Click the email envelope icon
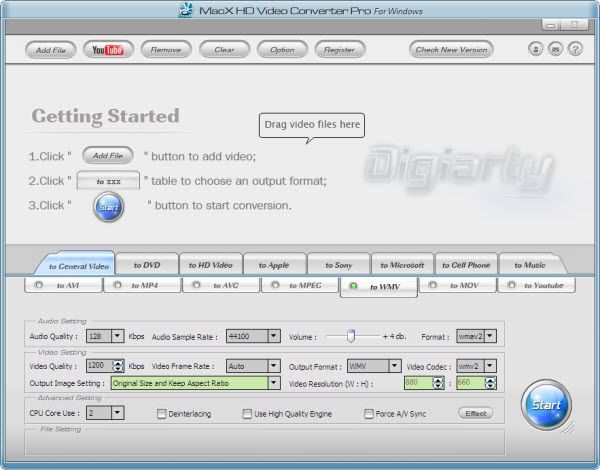The height and width of the screenshot is (470, 600). tap(555, 49)
